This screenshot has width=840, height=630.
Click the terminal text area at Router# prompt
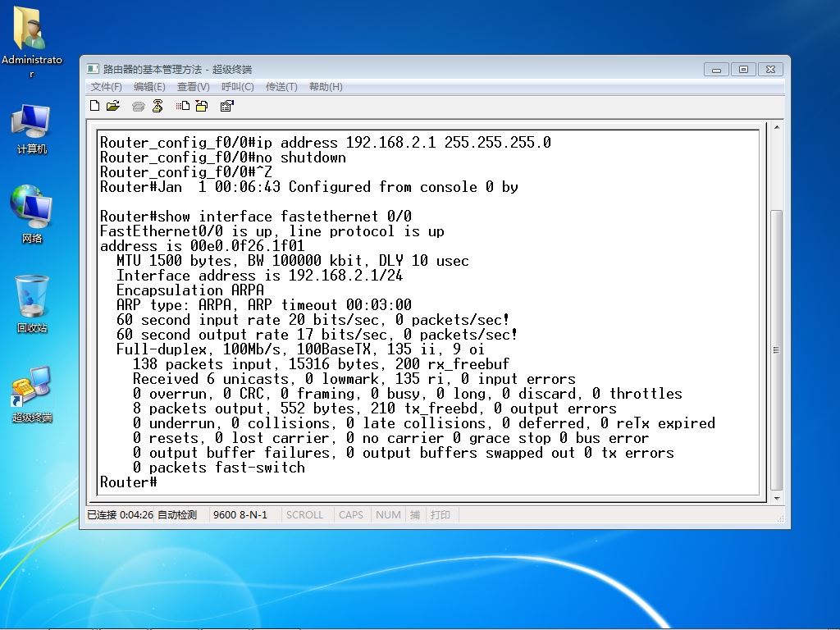pos(129,482)
